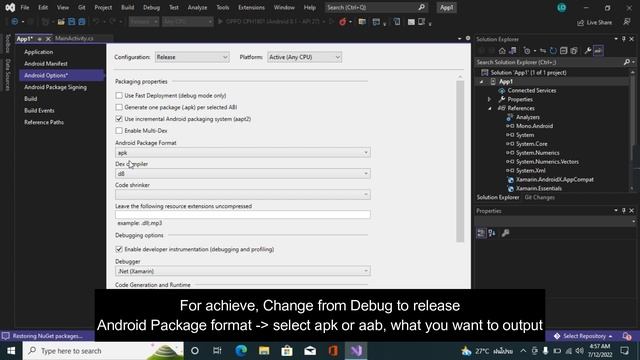This screenshot has height=360, width=640.
Task: Click the Windows taskbar search box
Action: (x=103, y=351)
